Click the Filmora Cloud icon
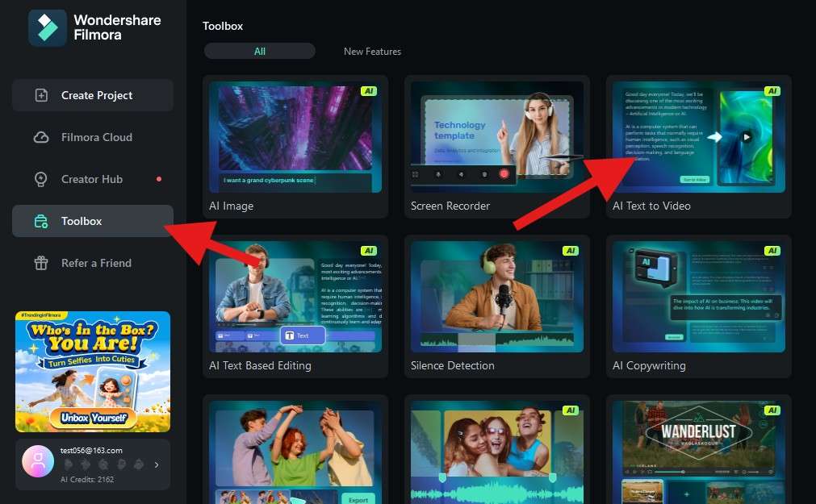The width and height of the screenshot is (816, 504). (41, 137)
